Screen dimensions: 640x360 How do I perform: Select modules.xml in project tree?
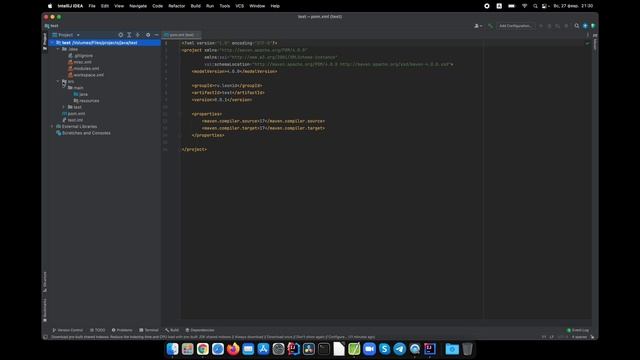(x=83, y=69)
